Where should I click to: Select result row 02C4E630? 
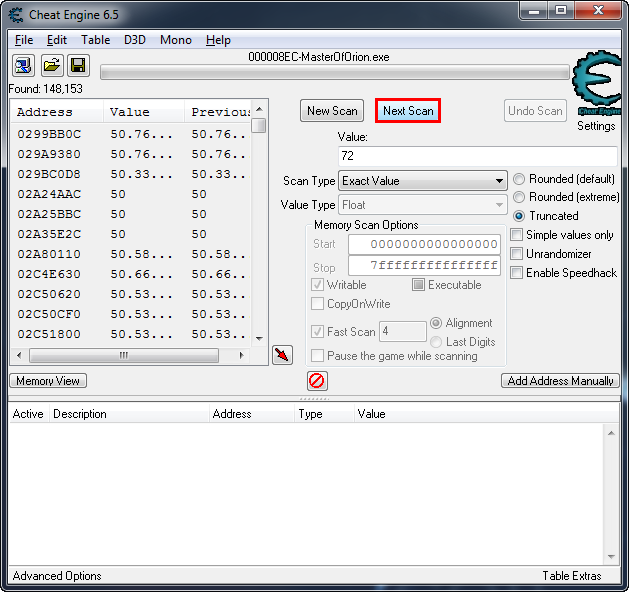tap(131, 274)
